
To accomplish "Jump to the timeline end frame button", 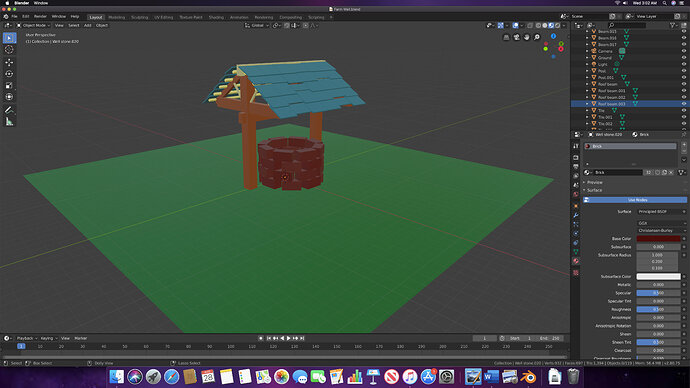I will [302, 338].
